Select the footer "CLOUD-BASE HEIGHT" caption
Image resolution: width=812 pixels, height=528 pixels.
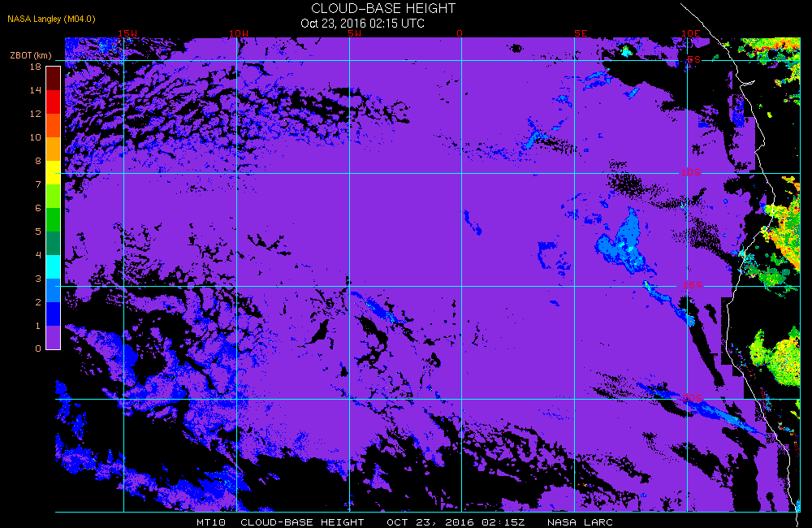pos(302,522)
